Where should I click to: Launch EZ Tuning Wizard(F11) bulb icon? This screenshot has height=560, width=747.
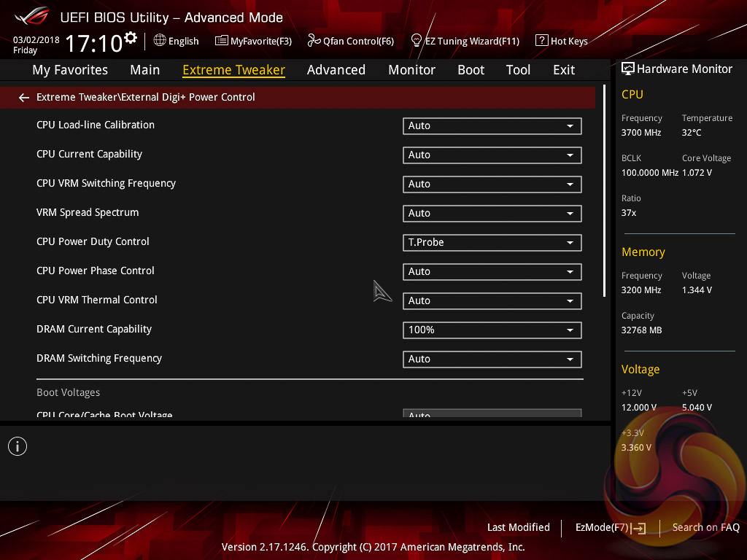[417, 41]
